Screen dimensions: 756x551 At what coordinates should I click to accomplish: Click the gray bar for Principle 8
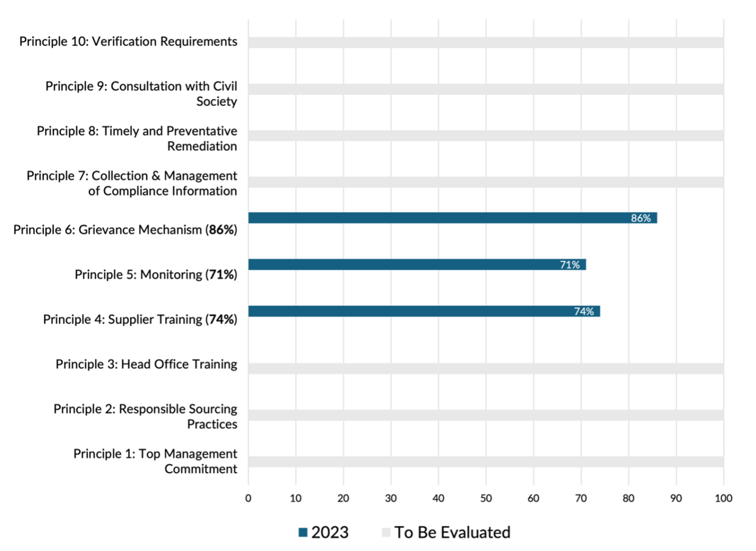(486, 136)
